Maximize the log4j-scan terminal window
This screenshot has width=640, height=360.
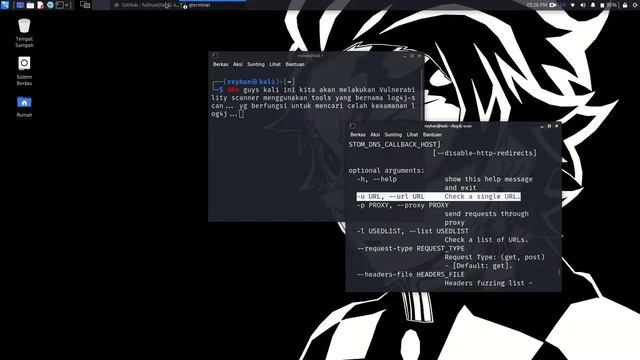(549, 126)
